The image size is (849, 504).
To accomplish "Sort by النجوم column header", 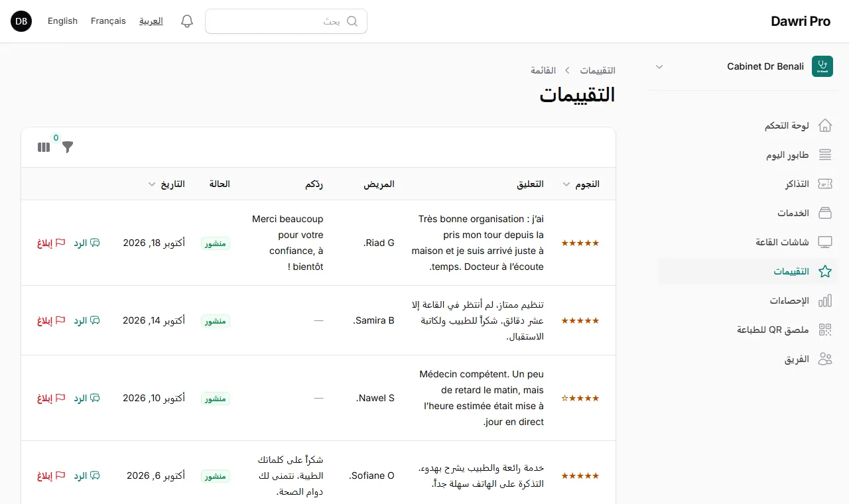I will [581, 184].
